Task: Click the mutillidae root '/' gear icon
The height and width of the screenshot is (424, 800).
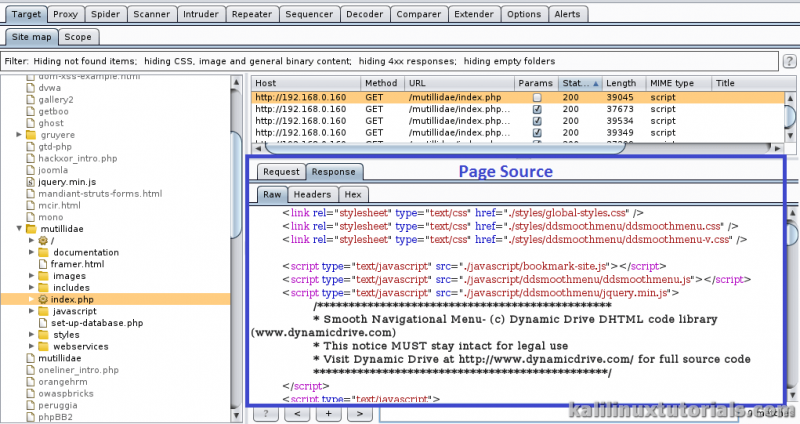Action: [43, 240]
